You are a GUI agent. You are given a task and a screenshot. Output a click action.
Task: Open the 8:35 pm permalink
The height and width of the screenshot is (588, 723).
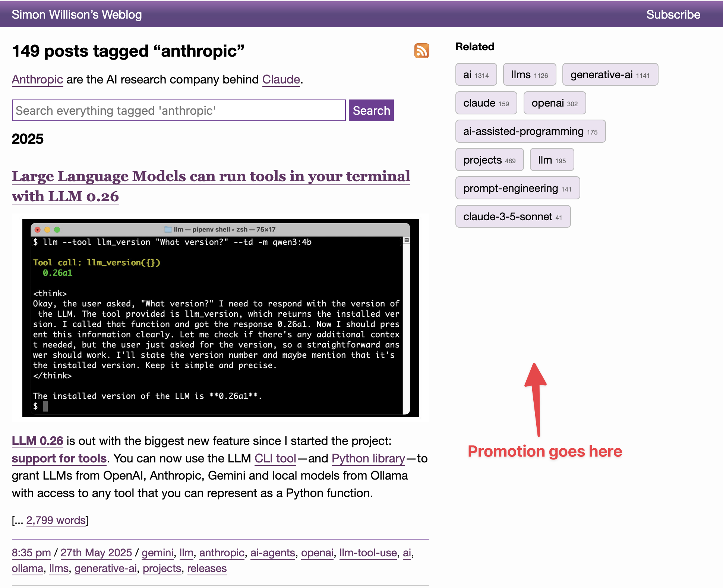[x=31, y=553]
